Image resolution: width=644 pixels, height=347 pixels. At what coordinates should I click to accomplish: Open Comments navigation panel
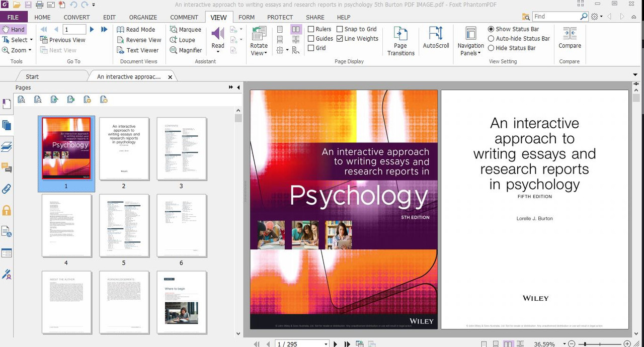(x=7, y=167)
